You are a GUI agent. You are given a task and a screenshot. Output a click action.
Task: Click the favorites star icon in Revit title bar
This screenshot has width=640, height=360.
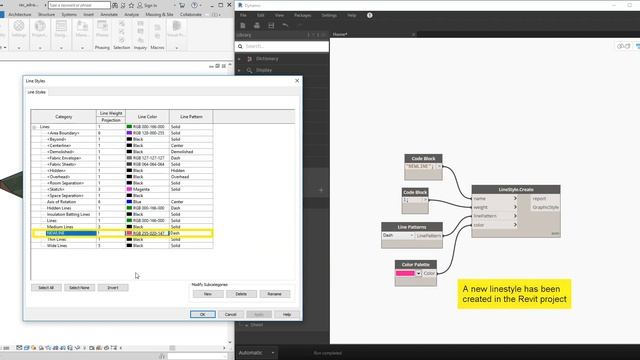tap(131, 5)
